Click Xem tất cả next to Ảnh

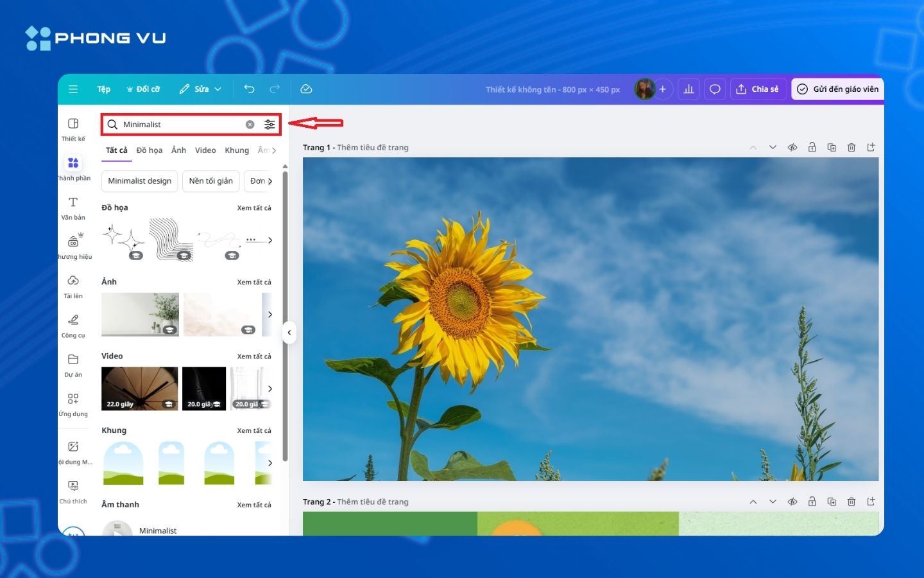coord(254,283)
